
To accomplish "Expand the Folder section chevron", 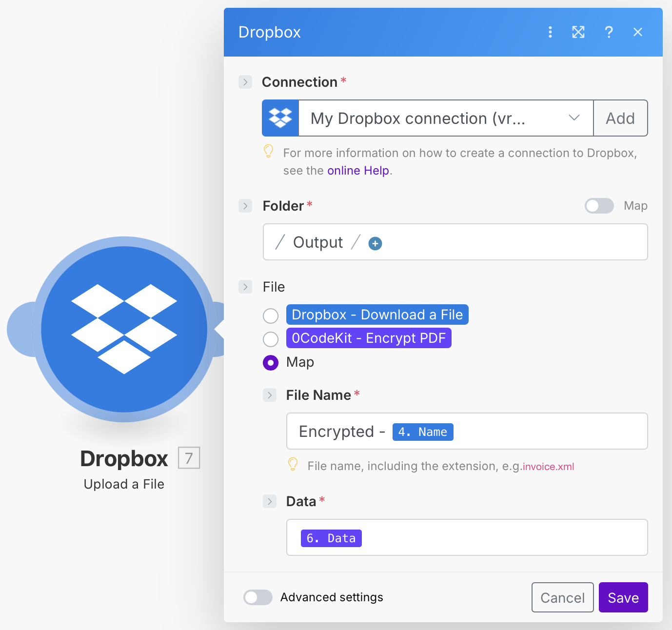I will (x=245, y=206).
